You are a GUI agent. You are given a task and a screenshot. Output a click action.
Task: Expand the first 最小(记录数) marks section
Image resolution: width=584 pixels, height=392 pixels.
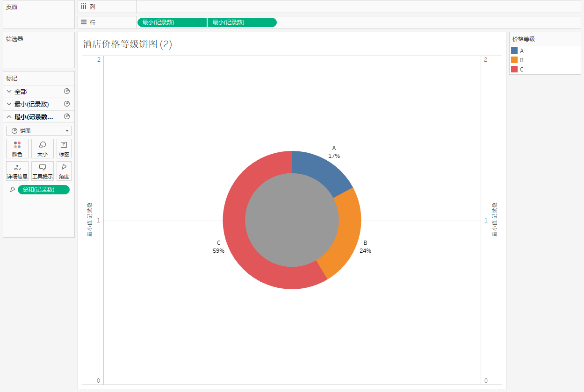point(9,104)
